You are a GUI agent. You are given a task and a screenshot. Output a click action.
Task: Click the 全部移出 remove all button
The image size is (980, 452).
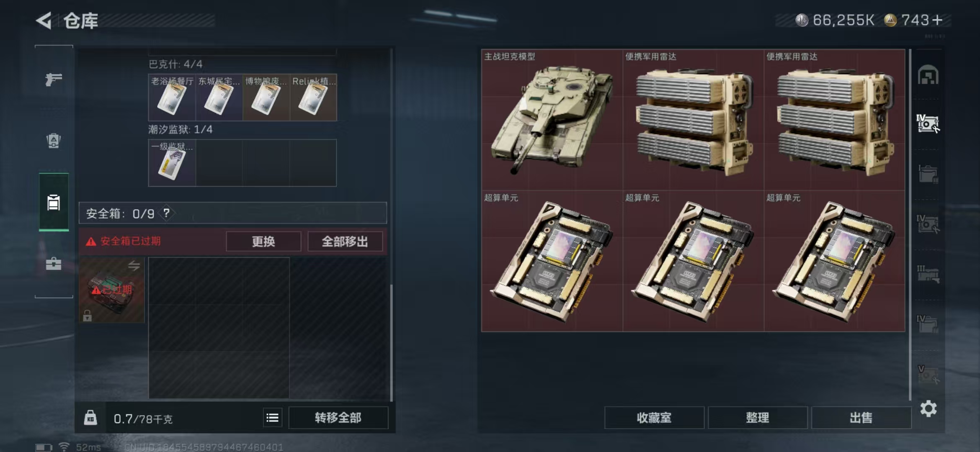tap(345, 241)
